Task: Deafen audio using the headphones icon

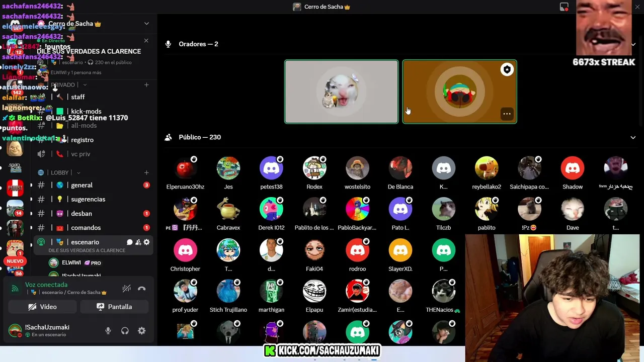Action: 125,331
